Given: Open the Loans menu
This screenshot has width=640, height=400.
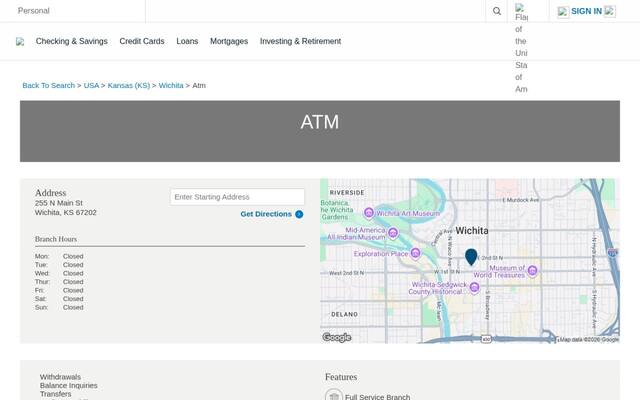Looking at the screenshot, I should (x=187, y=41).
